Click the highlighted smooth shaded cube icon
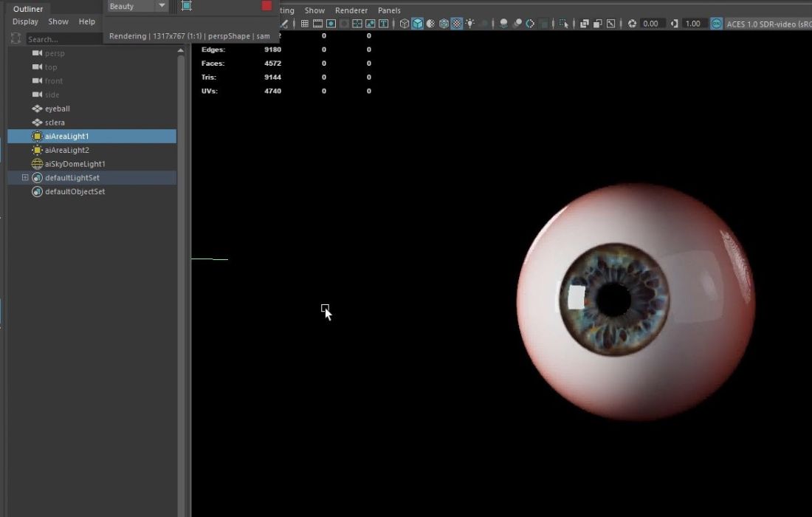The width and height of the screenshot is (812, 517). coord(418,24)
